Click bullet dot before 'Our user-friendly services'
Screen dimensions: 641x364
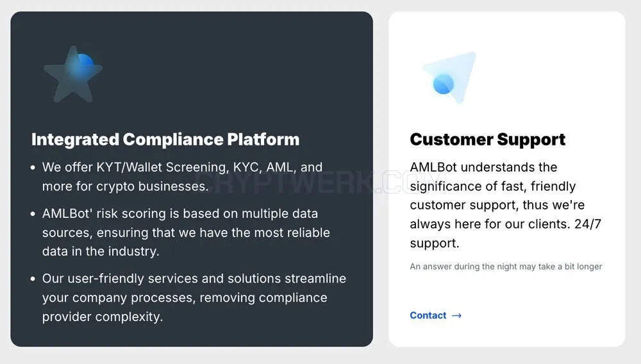tap(33, 279)
